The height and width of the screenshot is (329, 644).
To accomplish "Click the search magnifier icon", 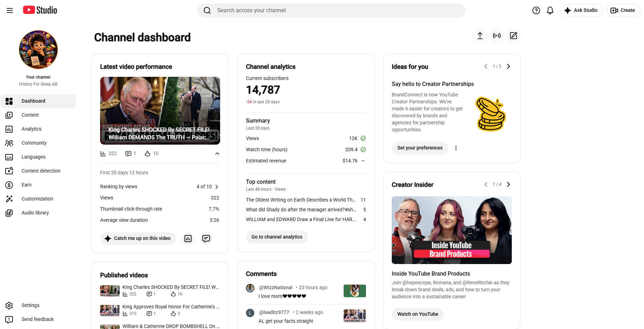I will [207, 10].
